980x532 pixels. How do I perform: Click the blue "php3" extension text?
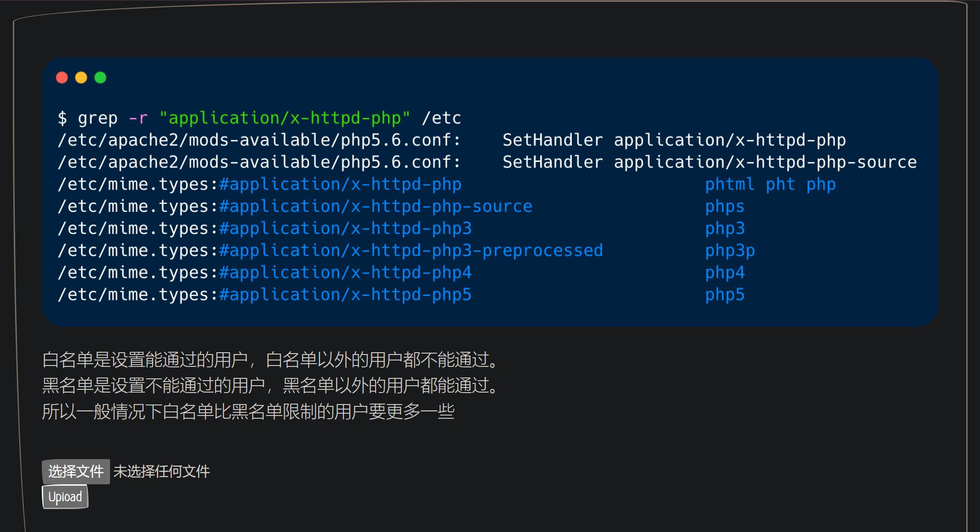[725, 228]
